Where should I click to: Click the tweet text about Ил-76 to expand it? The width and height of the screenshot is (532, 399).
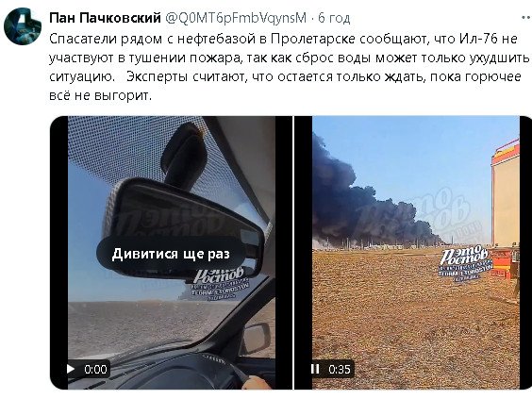289,67
